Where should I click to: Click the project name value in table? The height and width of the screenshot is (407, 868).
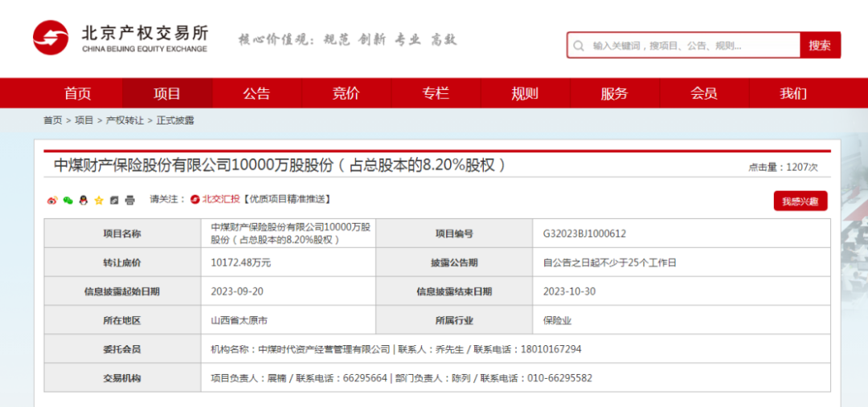tap(291, 234)
